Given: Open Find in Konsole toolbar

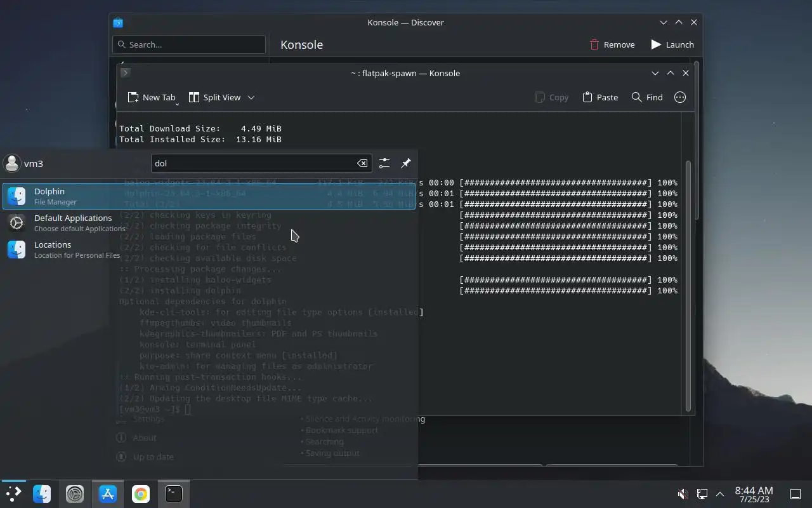Looking at the screenshot, I should coord(647,97).
